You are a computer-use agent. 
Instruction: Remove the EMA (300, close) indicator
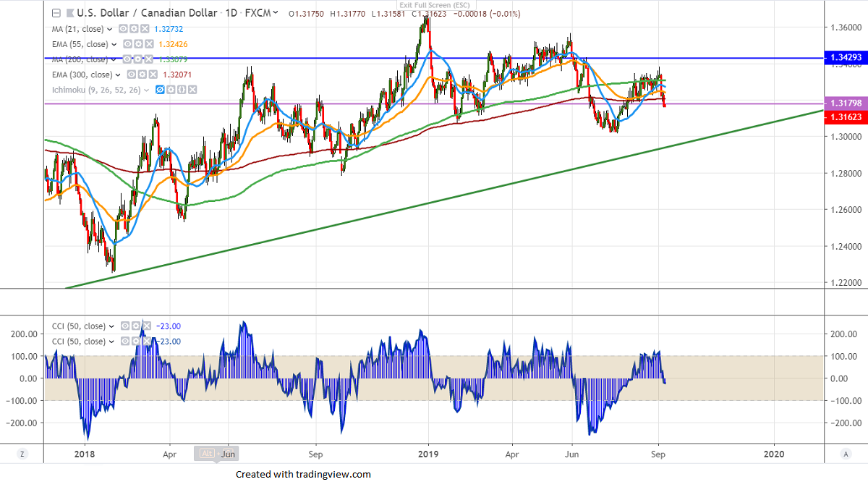click(x=155, y=75)
